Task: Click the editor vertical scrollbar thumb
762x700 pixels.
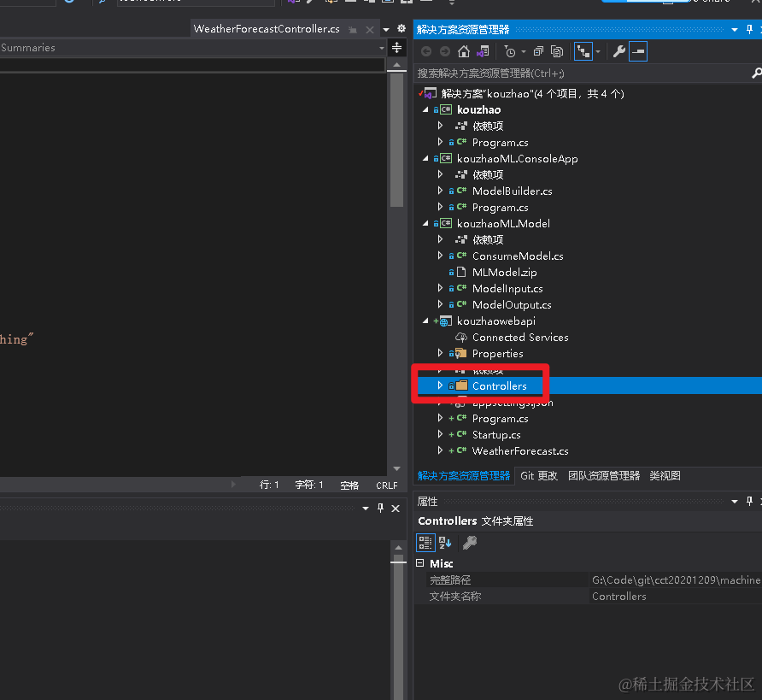Action: coord(396,140)
